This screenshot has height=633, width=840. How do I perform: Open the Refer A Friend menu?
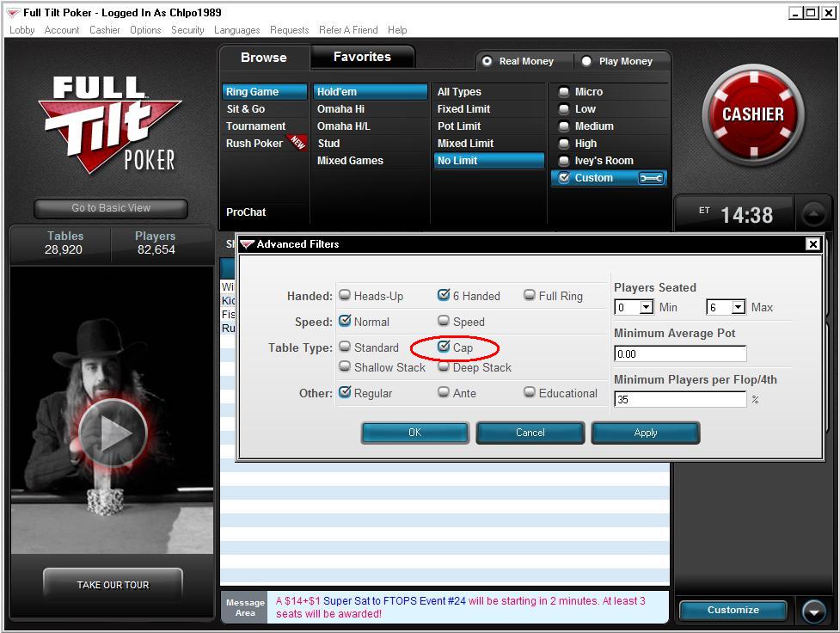pyautogui.click(x=348, y=30)
